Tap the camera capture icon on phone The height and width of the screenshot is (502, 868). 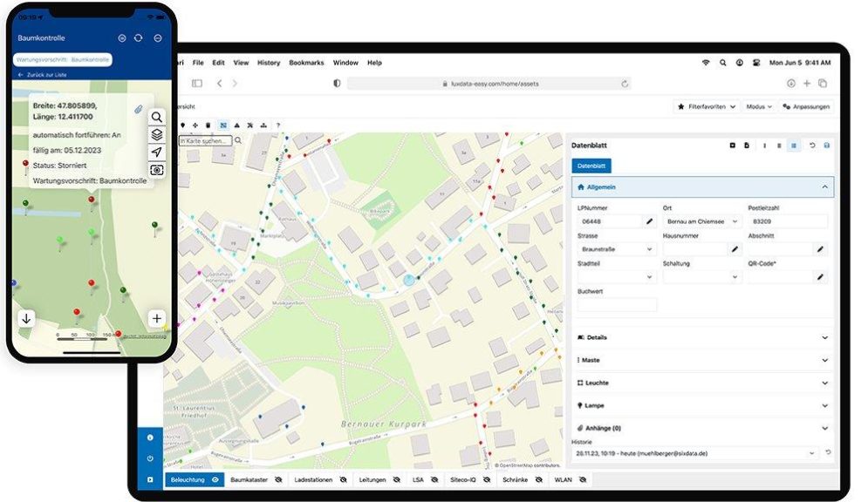(x=156, y=170)
